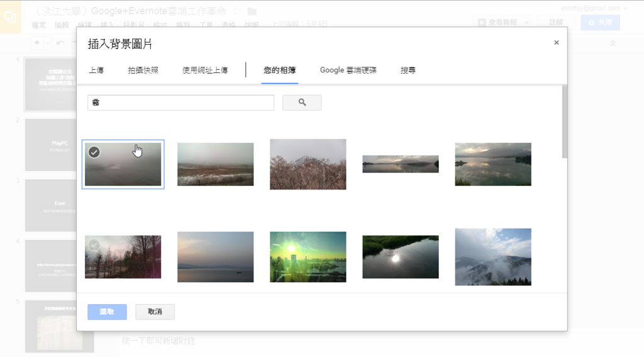Select slide 1 thumbnail in filmstrip
The image size is (644, 357).
coord(50,84)
